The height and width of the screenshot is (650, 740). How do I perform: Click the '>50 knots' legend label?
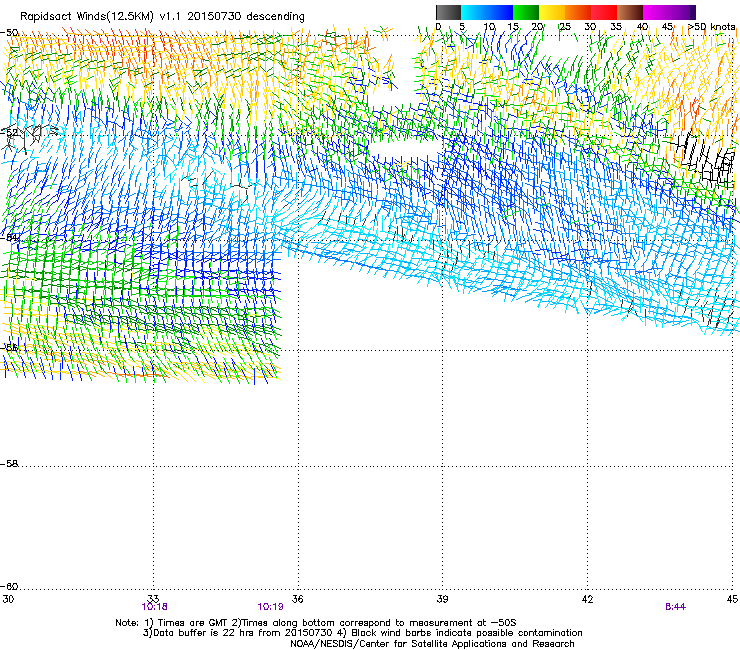click(712, 27)
